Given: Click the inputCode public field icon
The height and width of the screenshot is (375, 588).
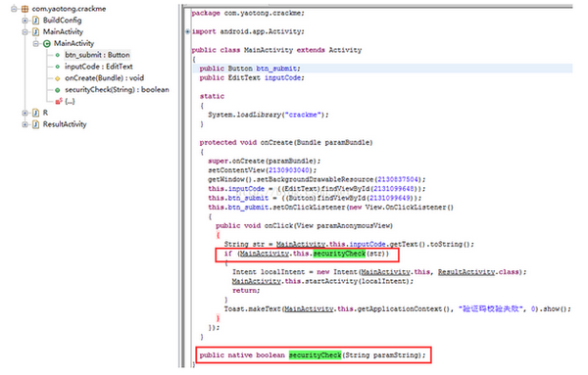Looking at the screenshot, I should (x=58, y=67).
